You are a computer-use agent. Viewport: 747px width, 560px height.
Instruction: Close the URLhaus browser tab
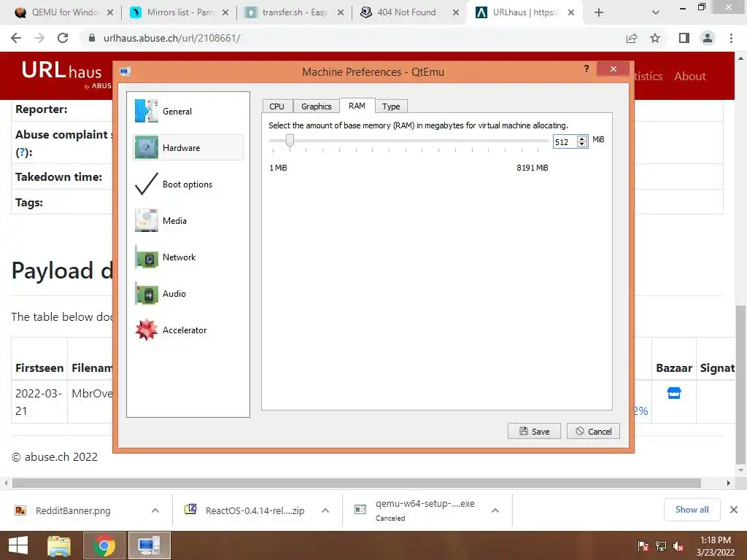click(x=571, y=12)
